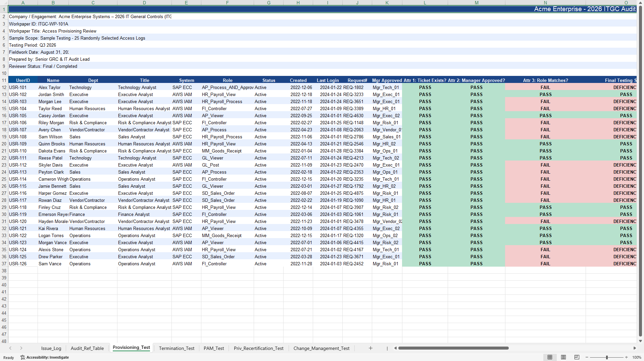Image resolution: width=644 pixels, height=361 pixels.
Task: Select the Change_Management_Test tab
Action: click(321, 348)
